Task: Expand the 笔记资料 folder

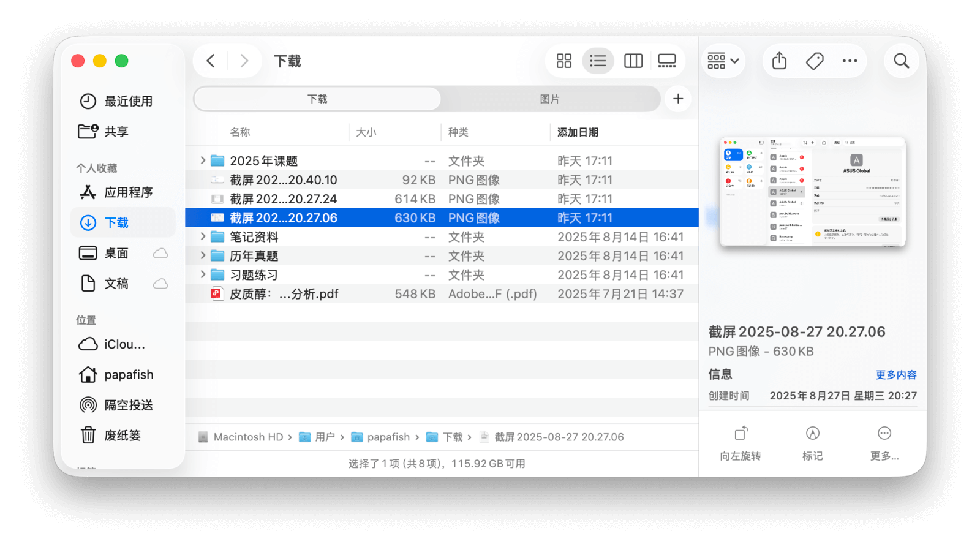Action: click(x=203, y=236)
